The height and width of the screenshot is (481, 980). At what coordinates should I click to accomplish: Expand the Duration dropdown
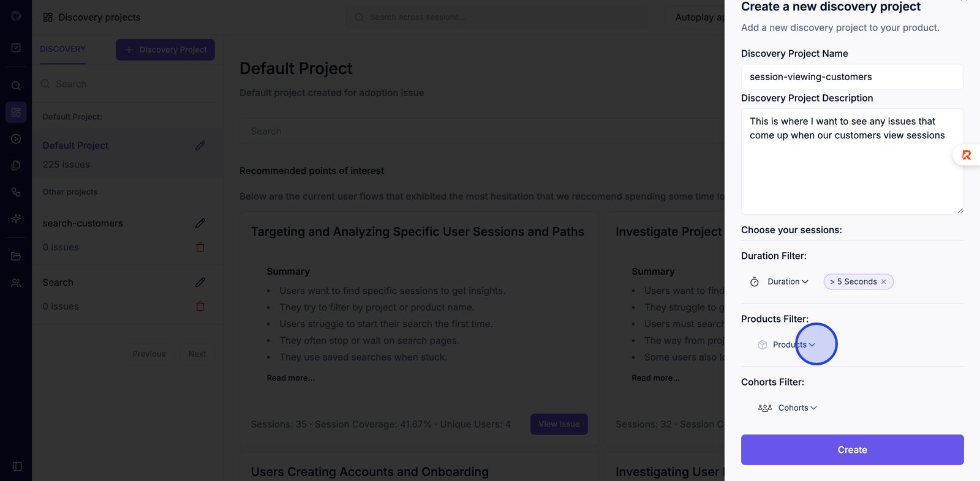(787, 282)
